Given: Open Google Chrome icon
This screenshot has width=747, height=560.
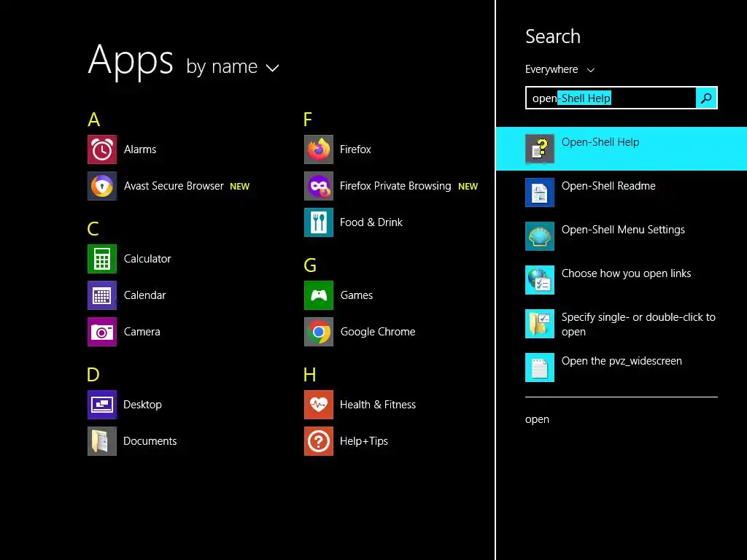Looking at the screenshot, I should point(319,332).
